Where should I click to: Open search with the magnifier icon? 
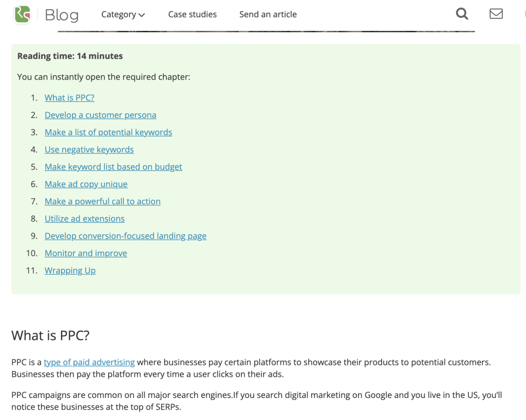pos(462,14)
